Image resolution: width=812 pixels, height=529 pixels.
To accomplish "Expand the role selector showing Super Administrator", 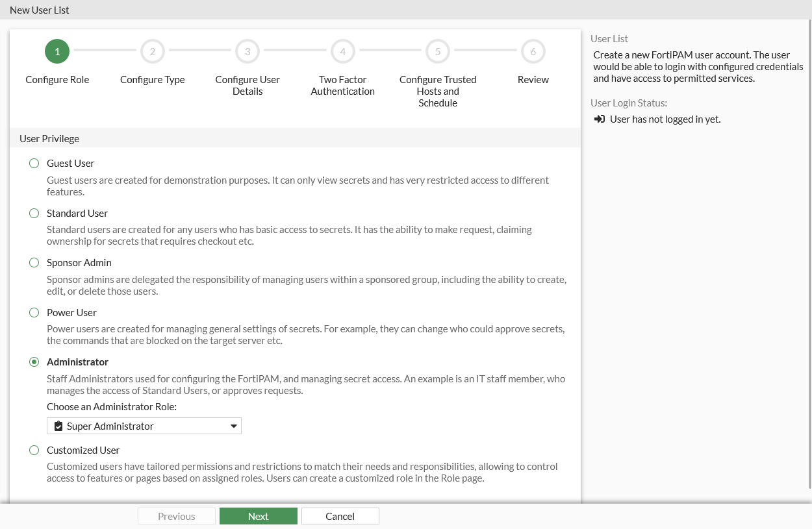I will (144, 426).
